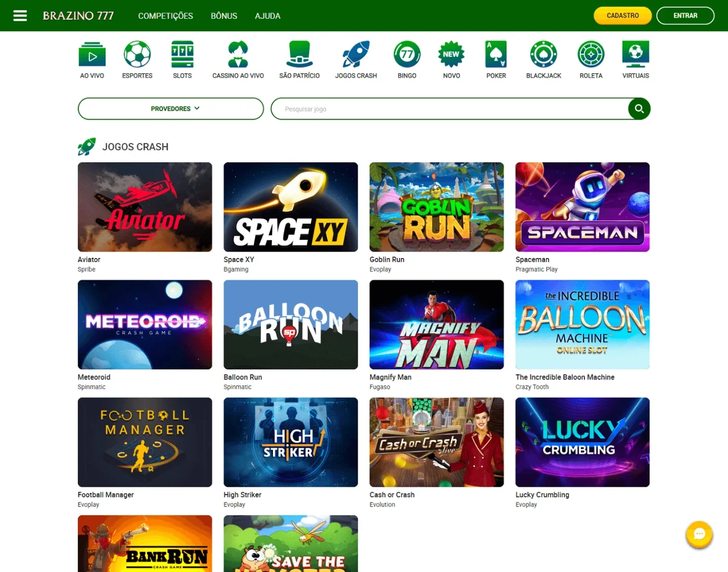This screenshot has height=572, width=728.
Task: Open the Aviator game thumbnail
Action: pos(145,207)
